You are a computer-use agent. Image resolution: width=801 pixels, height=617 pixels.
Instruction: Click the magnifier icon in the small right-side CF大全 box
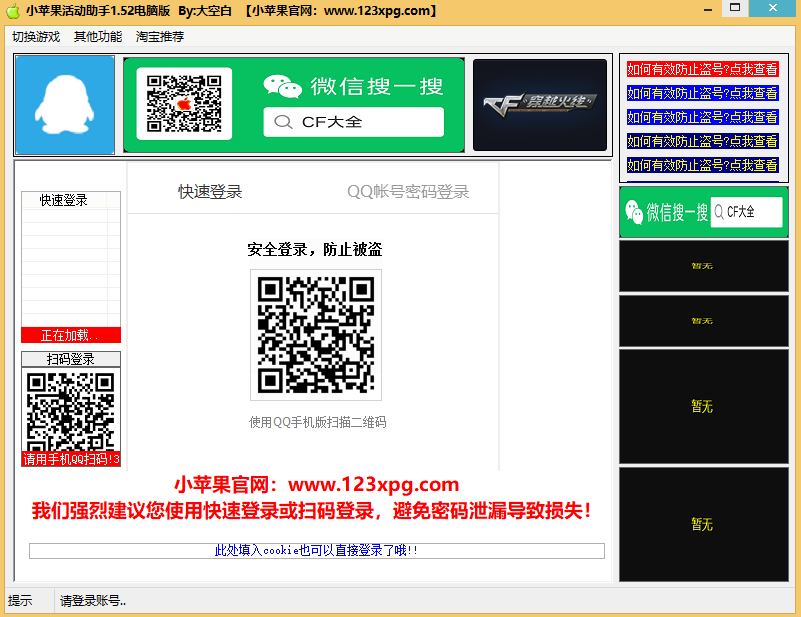point(719,212)
